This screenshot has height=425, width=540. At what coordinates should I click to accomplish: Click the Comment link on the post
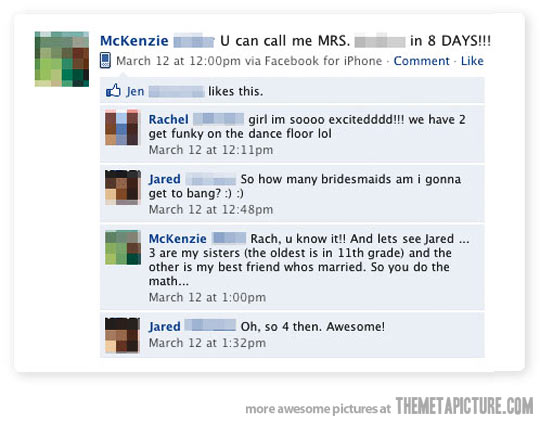(x=422, y=61)
